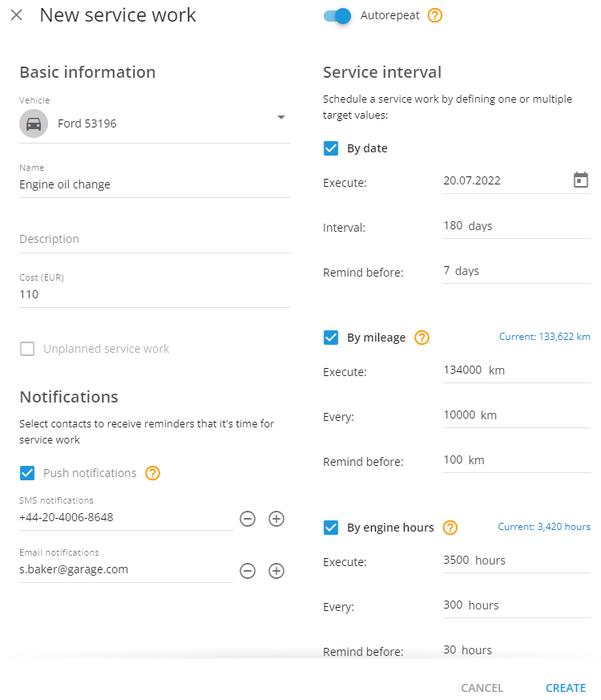Add another SMS notification number
This screenshot has height=700, width=601.
click(276, 519)
